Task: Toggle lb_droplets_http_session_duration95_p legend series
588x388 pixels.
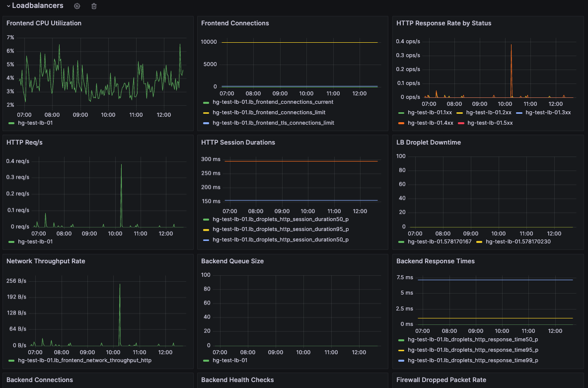Action: pos(281,230)
